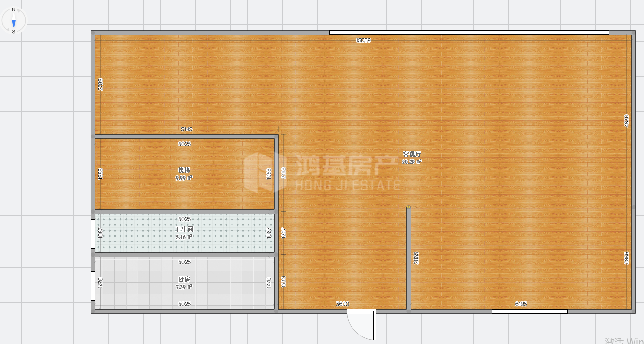644x344 pixels.
Task: Select the long window on top wall
Action: tap(469, 33)
